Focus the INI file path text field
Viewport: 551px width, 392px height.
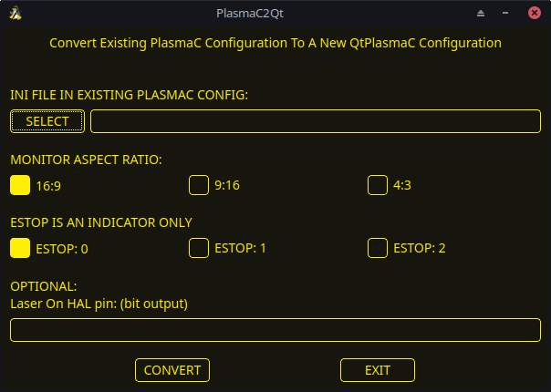(x=316, y=121)
